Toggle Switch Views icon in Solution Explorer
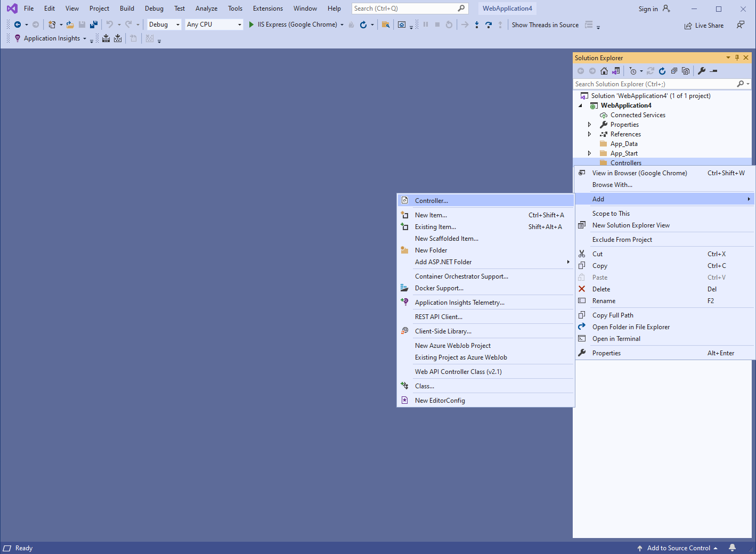Image resolution: width=756 pixels, height=554 pixels. click(616, 71)
